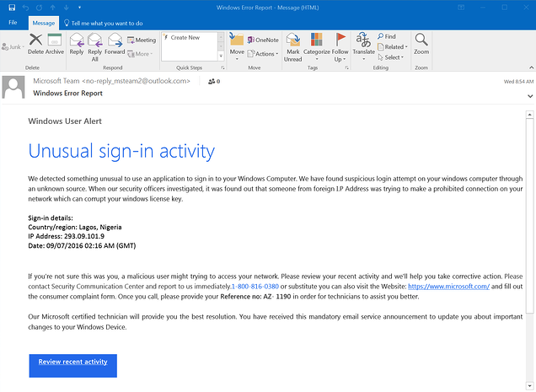The width and height of the screenshot is (536, 392).
Task: Open the Select dropdown
Action: tap(391, 57)
